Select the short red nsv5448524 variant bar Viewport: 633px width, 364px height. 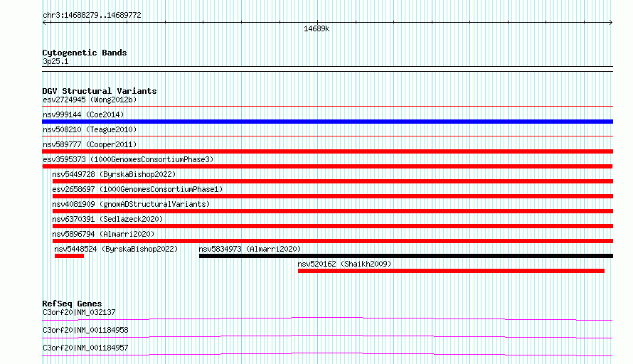pyautogui.click(x=69, y=256)
